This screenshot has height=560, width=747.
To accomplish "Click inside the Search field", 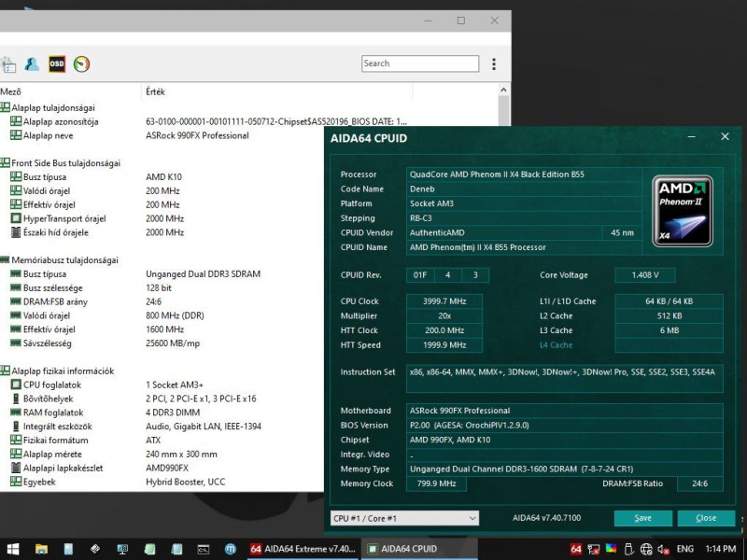I will 419,63.
